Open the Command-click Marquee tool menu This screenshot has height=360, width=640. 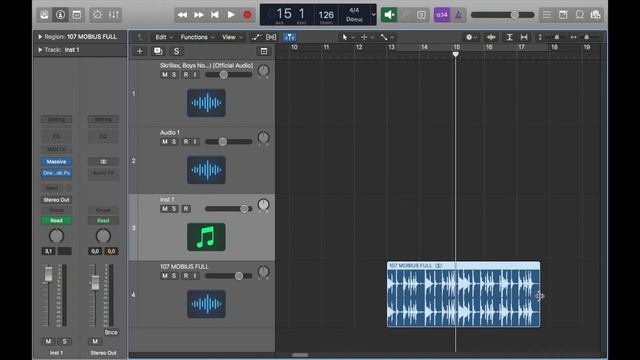(x=367, y=37)
